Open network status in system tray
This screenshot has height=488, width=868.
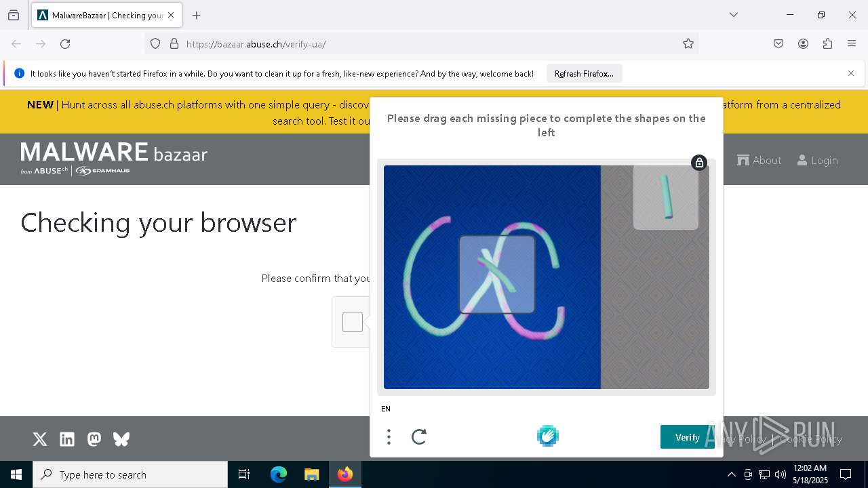(764, 474)
